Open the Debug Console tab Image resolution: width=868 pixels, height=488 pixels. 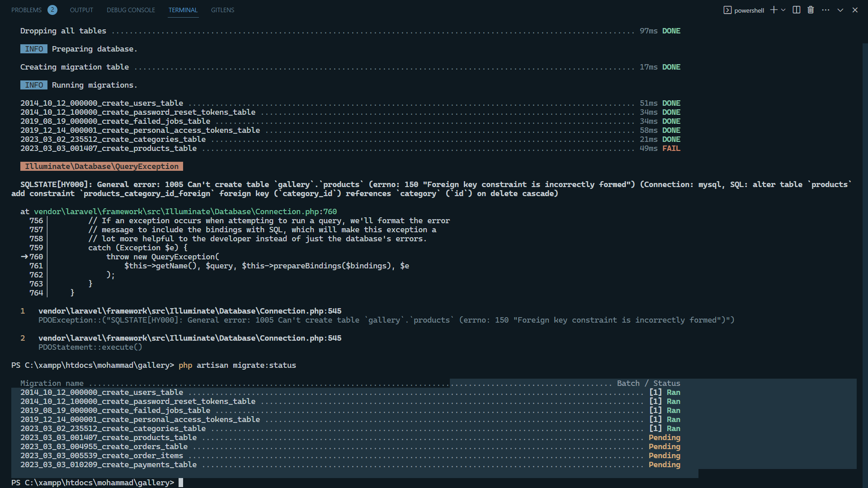tap(131, 10)
